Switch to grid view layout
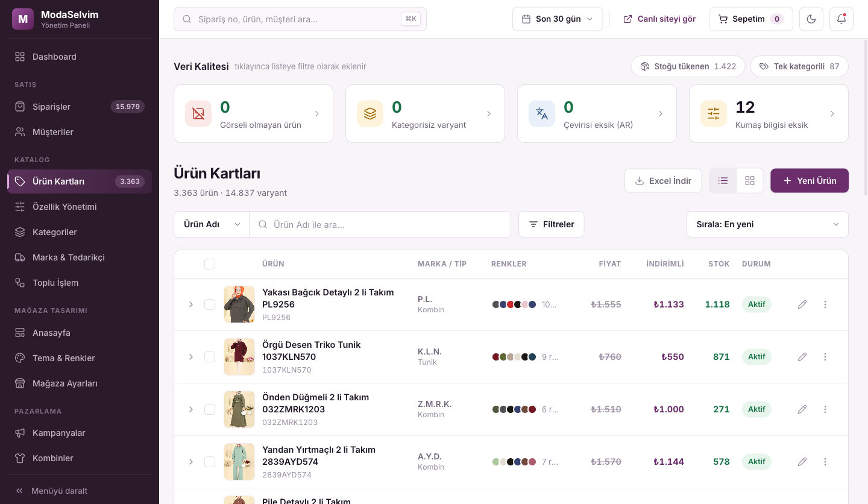This screenshot has width=868, height=504. (x=750, y=181)
